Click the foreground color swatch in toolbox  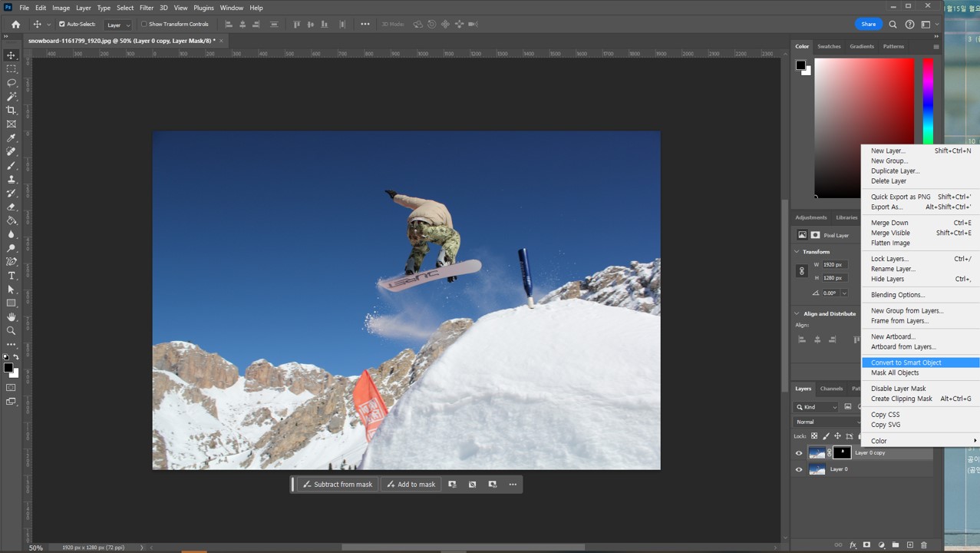[x=8, y=368]
